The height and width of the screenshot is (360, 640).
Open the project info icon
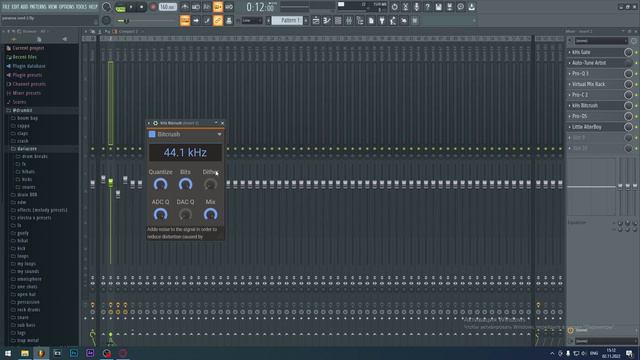click(460, 7)
